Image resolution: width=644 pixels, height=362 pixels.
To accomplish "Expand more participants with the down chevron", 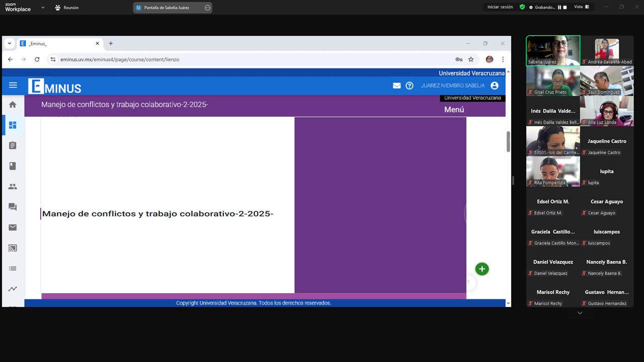I will click(x=580, y=313).
